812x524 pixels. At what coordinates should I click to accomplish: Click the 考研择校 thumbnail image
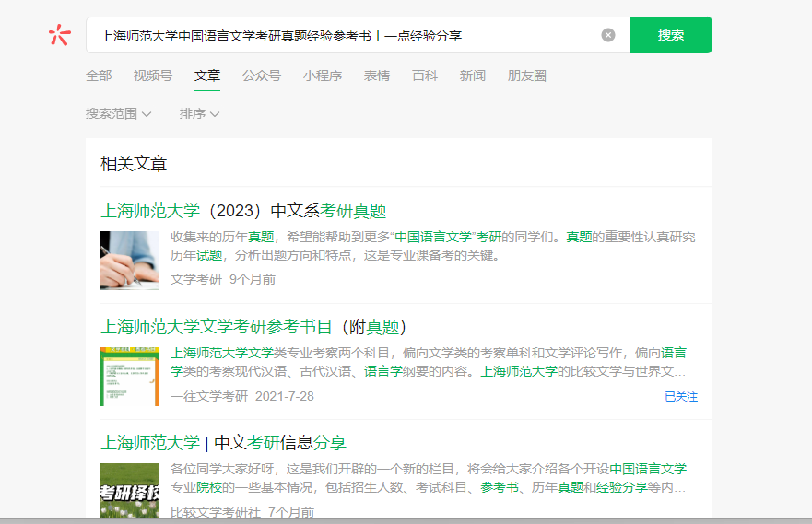click(x=130, y=491)
